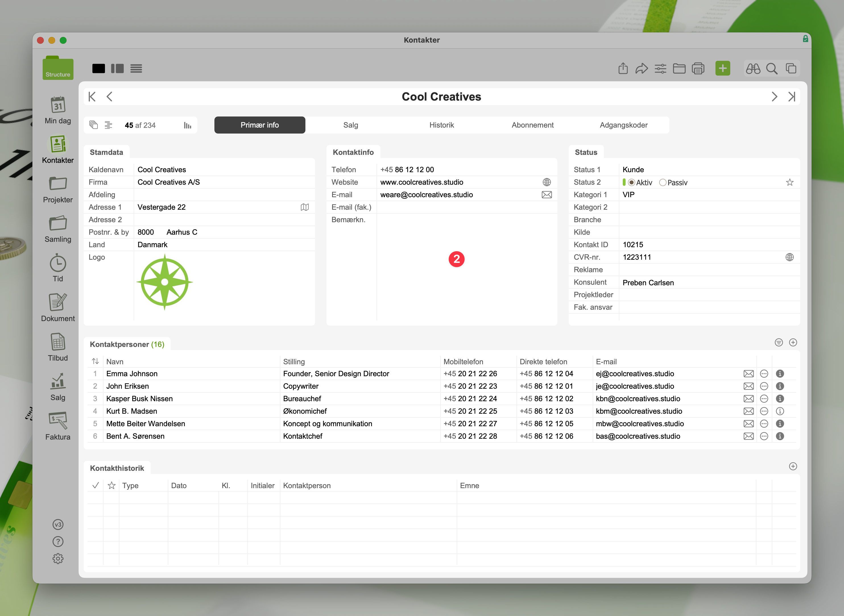Viewport: 844px width, 616px height.
Task: Select the Aktiv radio button
Action: pos(631,183)
